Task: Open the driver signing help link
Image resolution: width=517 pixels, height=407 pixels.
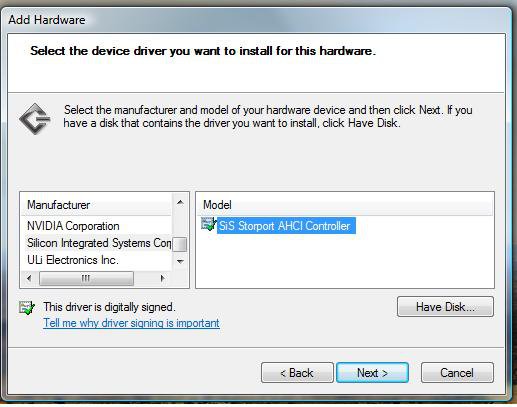Action: tap(131, 323)
